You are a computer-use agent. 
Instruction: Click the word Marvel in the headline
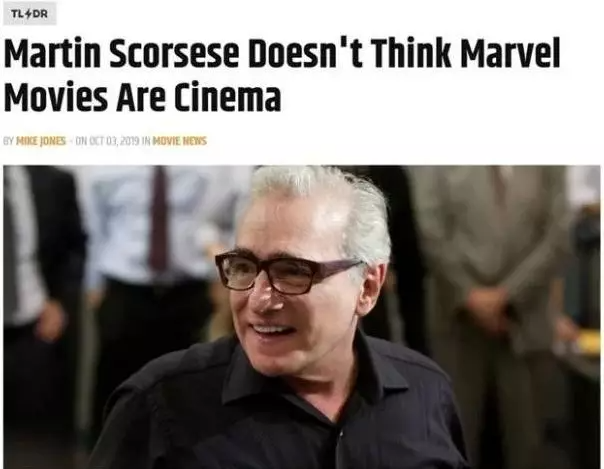point(510,53)
